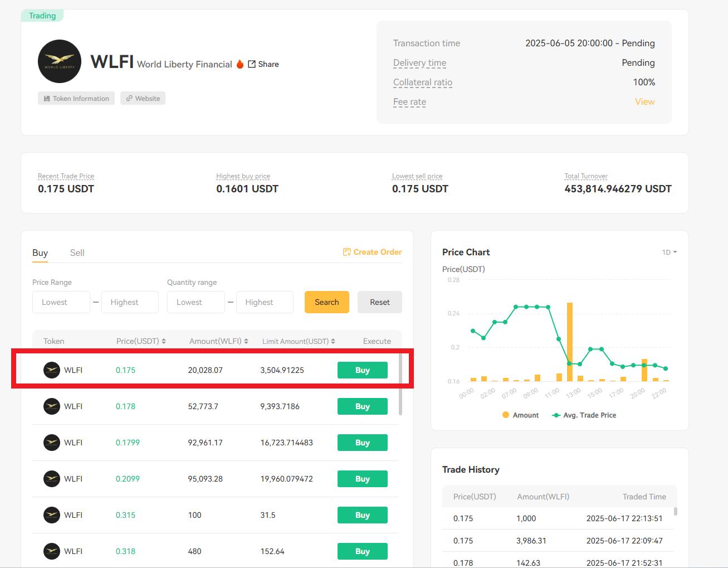The image size is (728, 568).
Task: Toggle the Avg. Trade Price legend
Action: [584, 415]
